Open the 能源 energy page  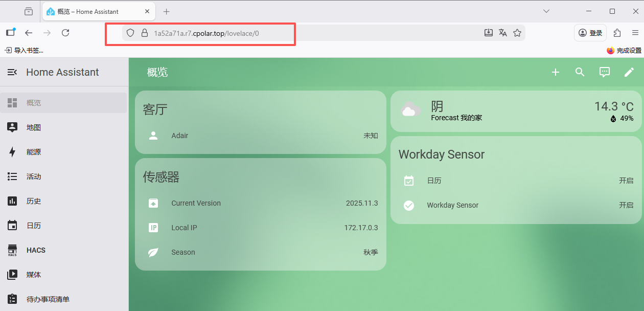pos(64,152)
